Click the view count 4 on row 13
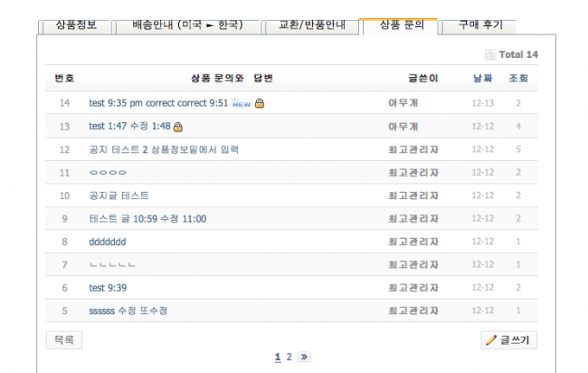Viewport: 588px width, 373px height. click(518, 126)
